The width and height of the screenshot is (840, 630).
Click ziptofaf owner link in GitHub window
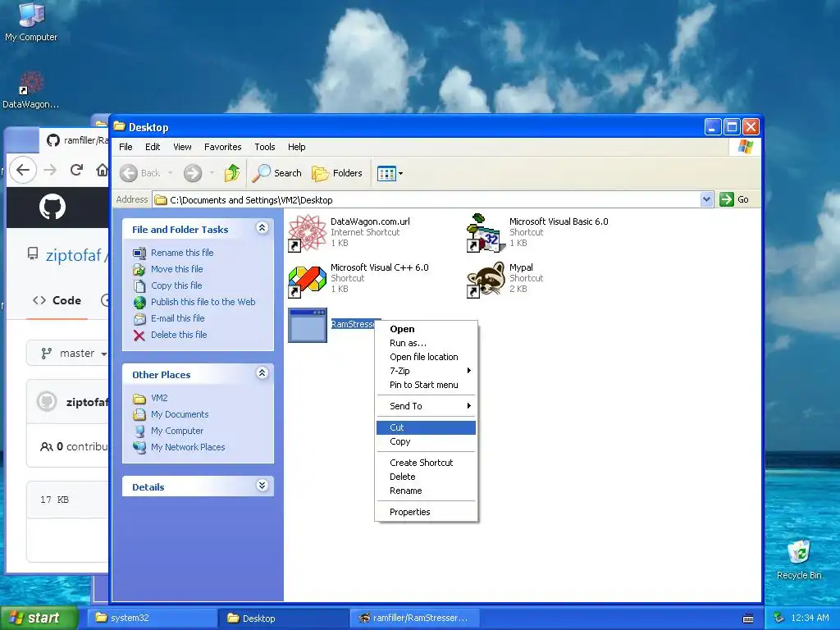click(x=74, y=255)
